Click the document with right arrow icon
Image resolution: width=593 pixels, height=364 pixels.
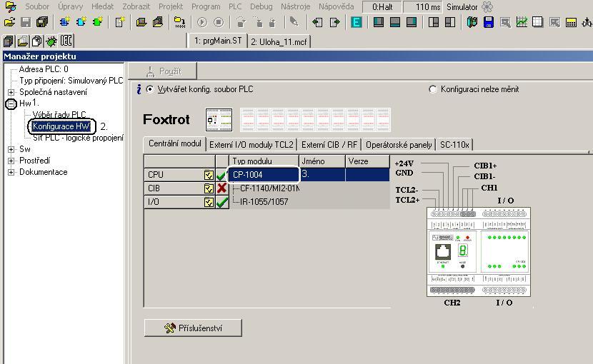334,22
